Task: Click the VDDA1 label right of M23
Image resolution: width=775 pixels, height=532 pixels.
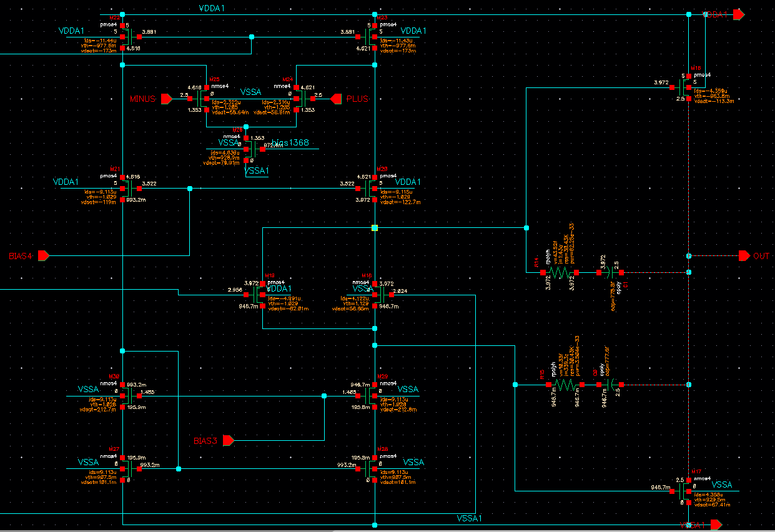Action: pyautogui.click(x=414, y=31)
